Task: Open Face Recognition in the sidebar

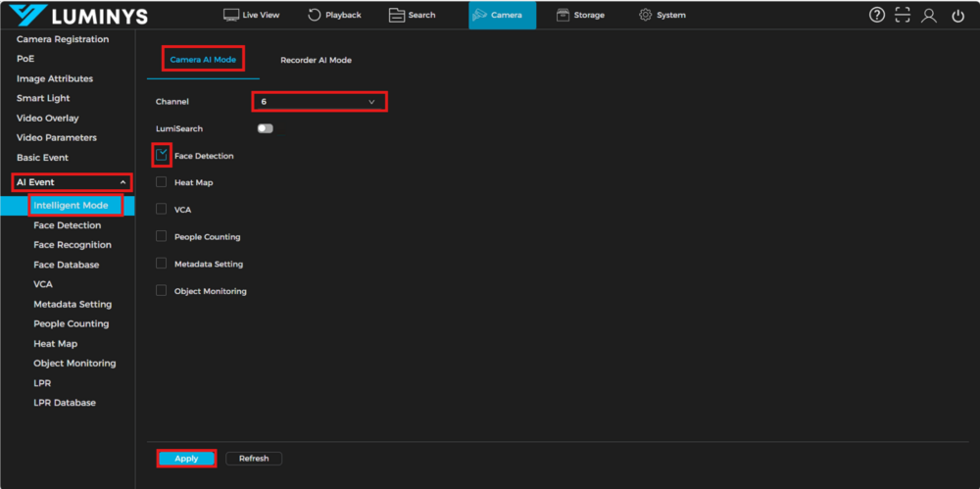Action: [73, 245]
